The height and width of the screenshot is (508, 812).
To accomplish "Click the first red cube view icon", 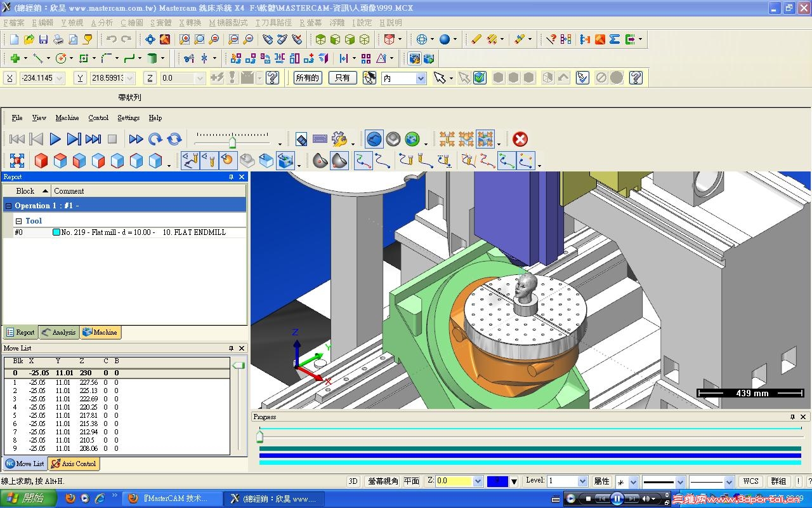I will 41,161.
